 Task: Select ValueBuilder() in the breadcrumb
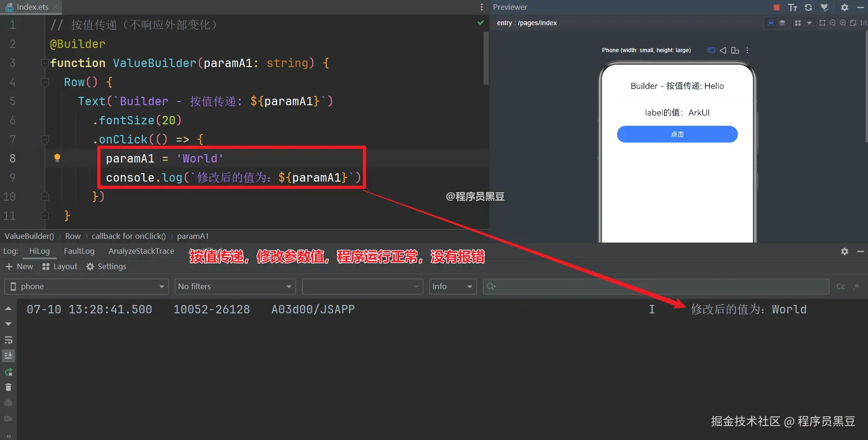29,236
